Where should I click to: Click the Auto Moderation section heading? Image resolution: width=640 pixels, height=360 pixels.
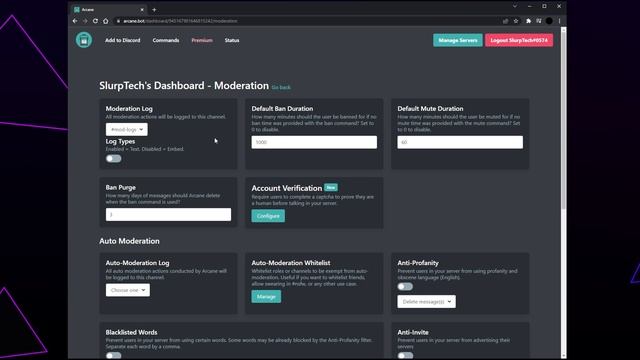pyautogui.click(x=129, y=241)
